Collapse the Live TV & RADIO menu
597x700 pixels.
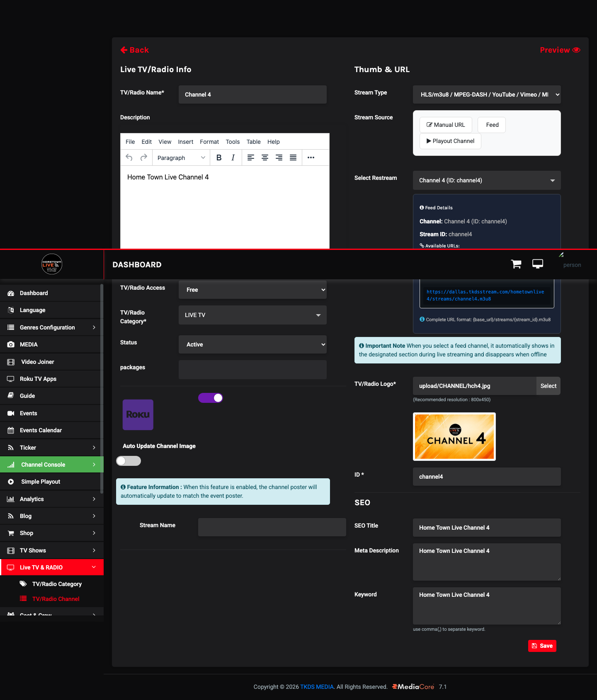(52, 567)
